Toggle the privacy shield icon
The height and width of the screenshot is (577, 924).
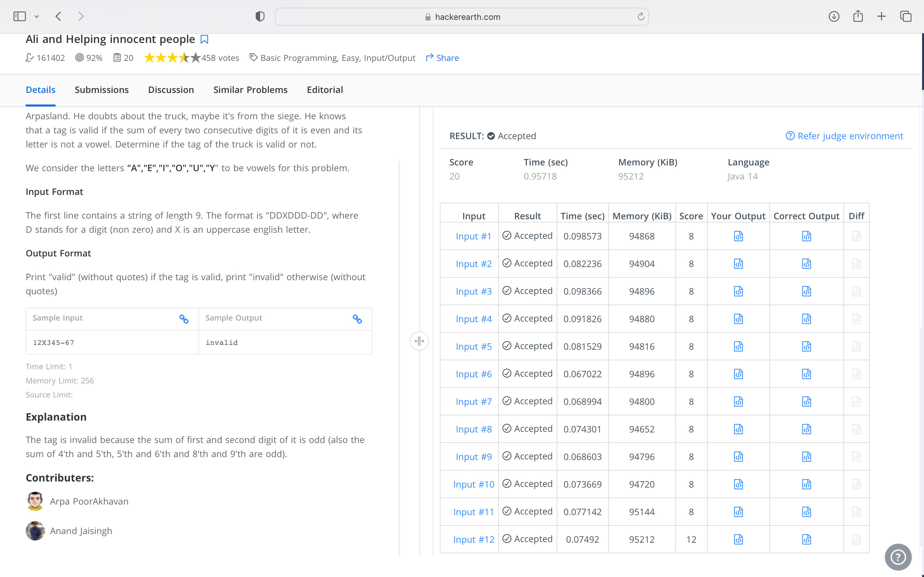[x=260, y=16]
